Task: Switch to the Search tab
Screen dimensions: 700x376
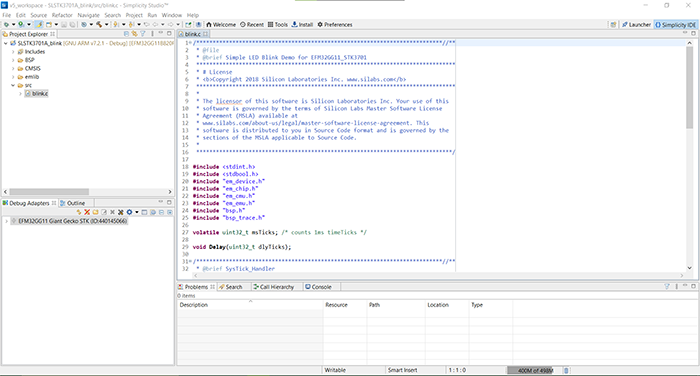Action: coord(230,287)
